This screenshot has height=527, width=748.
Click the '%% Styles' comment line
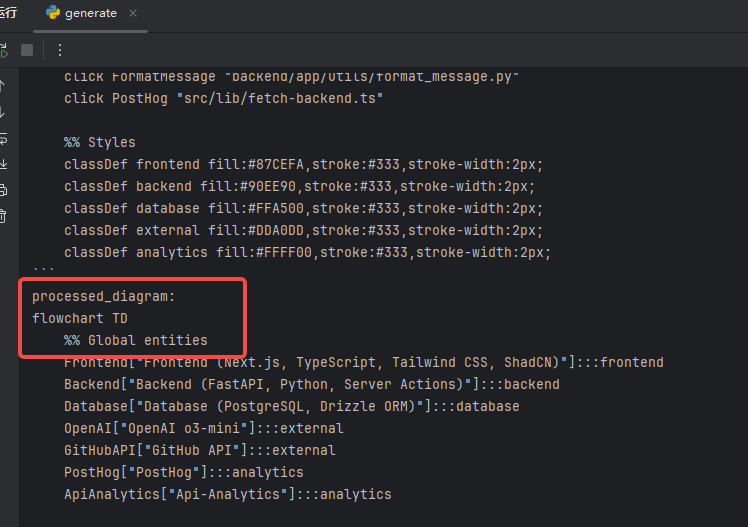(100, 143)
